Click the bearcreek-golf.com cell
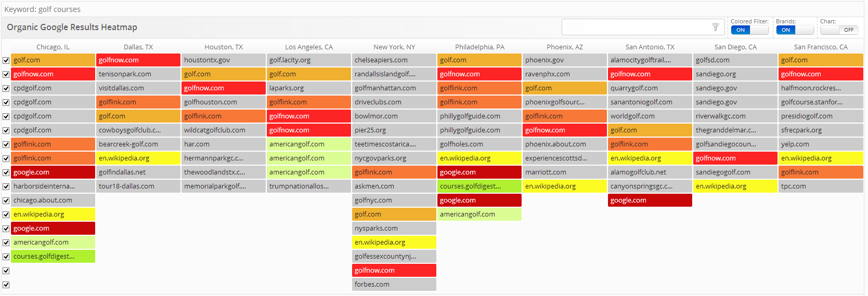This screenshot has width=868, height=296. [x=138, y=144]
